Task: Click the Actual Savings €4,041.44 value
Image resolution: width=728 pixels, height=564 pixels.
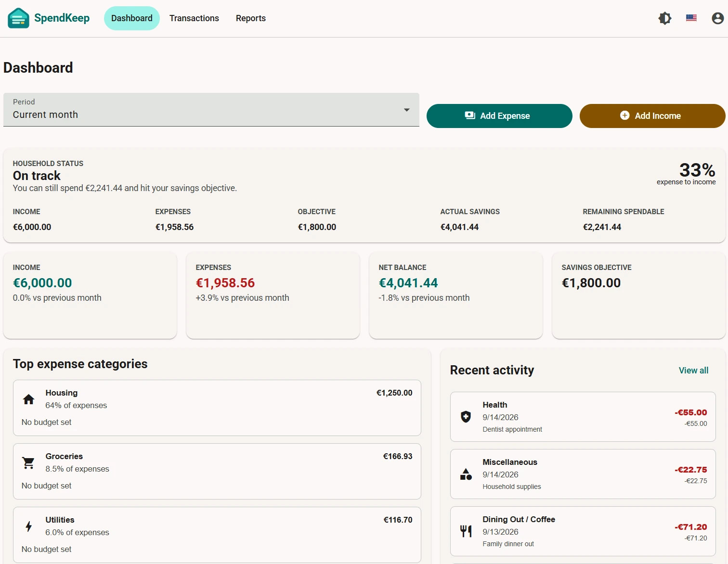Action: tap(459, 227)
